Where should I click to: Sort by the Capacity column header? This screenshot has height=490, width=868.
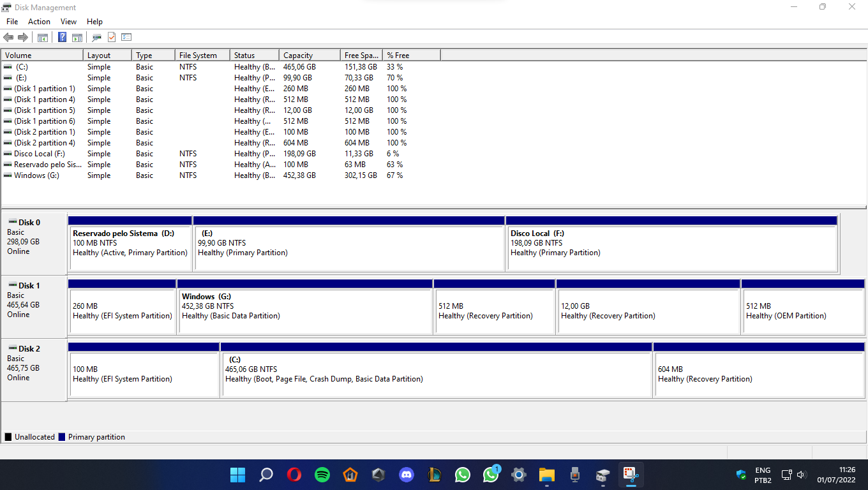click(x=310, y=56)
